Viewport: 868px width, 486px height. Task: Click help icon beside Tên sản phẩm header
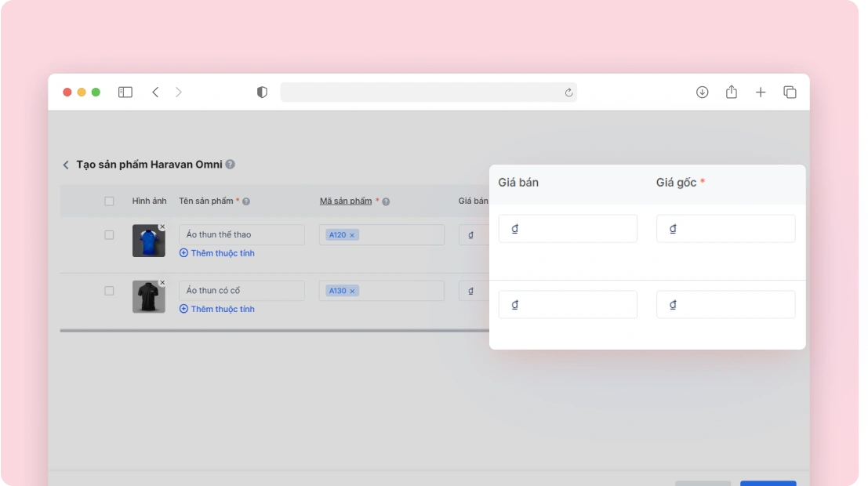(246, 201)
